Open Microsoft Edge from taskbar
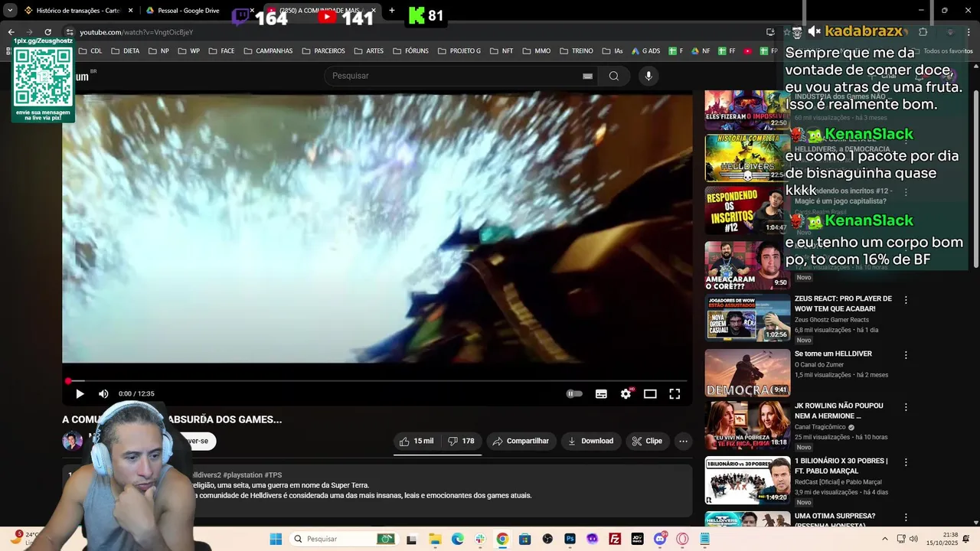The width and height of the screenshot is (980, 551). (x=457, y=540)
